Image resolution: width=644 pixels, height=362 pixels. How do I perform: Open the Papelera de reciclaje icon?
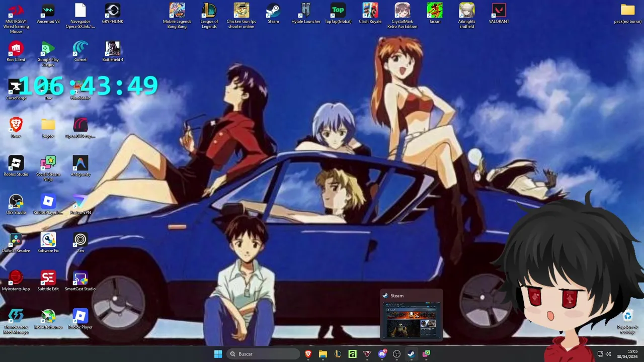(628, 323)
